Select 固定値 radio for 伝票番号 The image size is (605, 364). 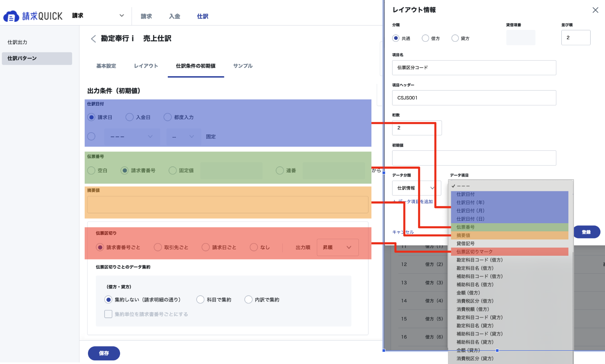[x=173, y=170]
